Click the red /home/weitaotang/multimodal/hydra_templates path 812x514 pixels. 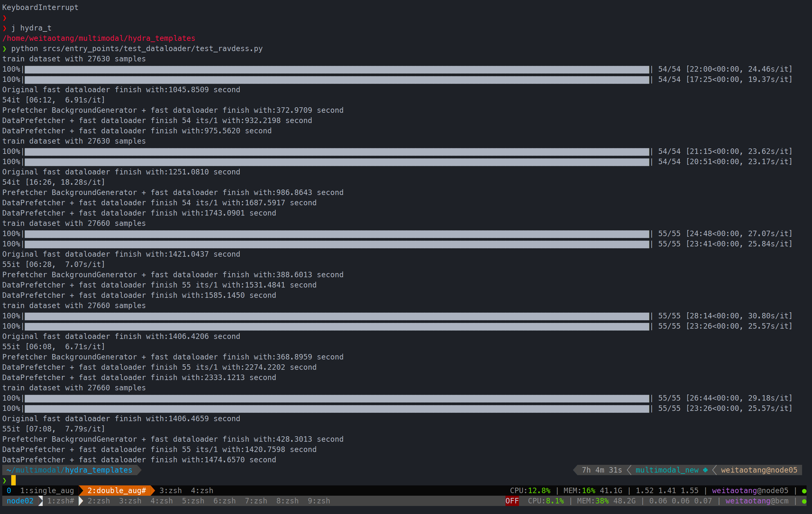(x=99, y=38)
